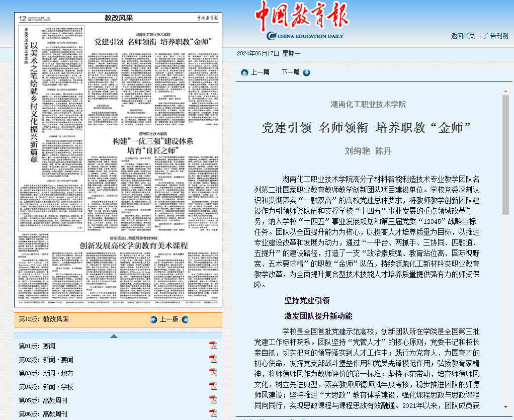Click the right arrow icon beside 下一篇
The height and width of the screenshot is (420, 514).
(x=306, y=72)
